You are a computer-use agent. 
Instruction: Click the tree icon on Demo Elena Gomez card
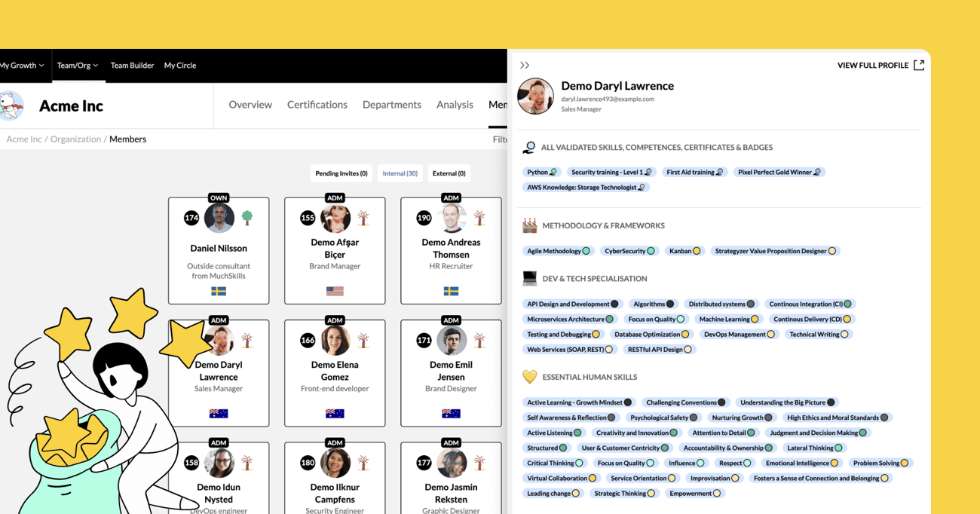363,341
